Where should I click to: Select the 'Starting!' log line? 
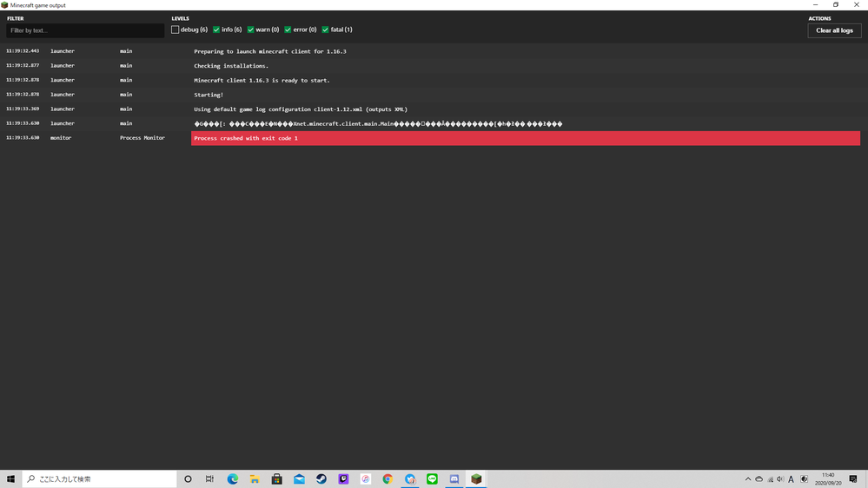209,95
